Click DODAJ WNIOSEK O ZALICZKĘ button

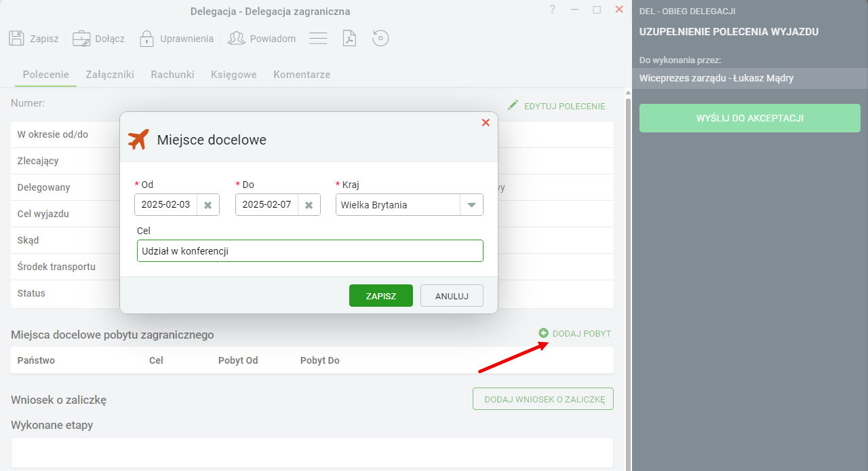click(543, 399)
